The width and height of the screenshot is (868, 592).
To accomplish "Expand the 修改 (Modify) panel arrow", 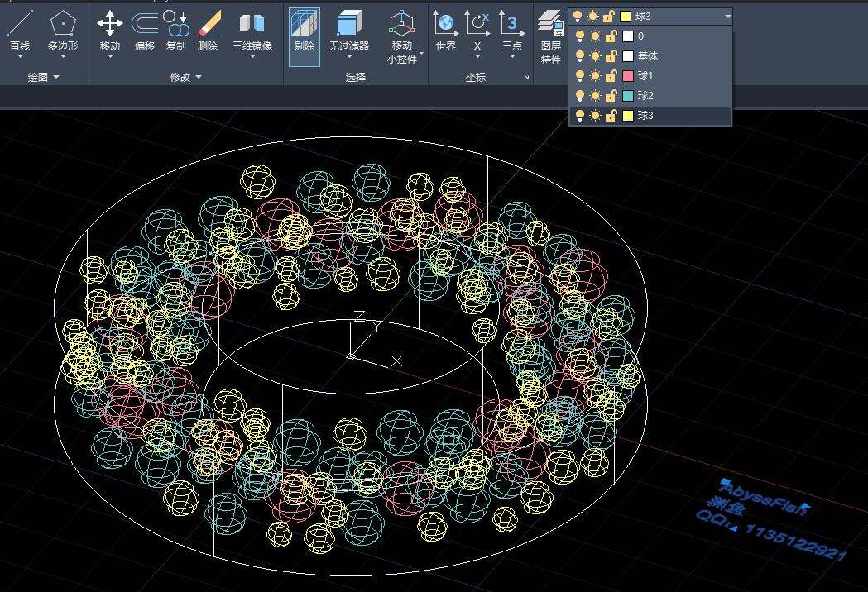I will (x=199, y=78).
